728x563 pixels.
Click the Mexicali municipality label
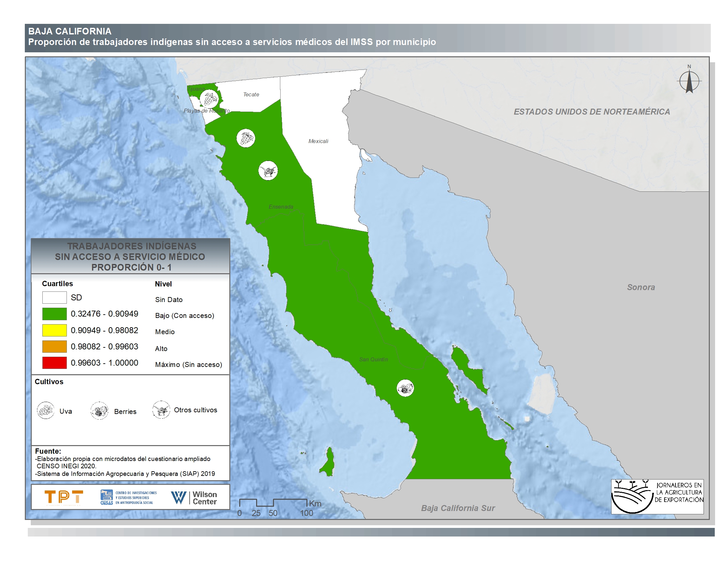tap(318, 141)
